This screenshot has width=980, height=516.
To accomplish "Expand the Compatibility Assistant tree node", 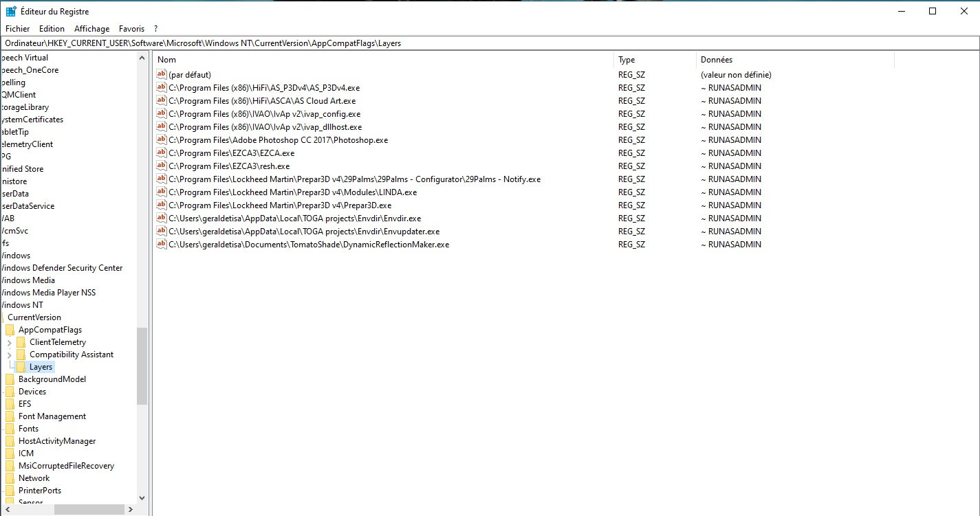I will coord(9,355).
